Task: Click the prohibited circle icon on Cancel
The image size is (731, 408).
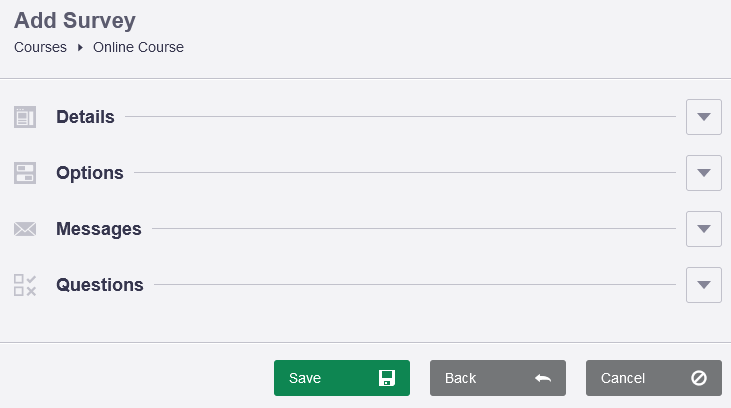Action: click(x=698, y=378)
